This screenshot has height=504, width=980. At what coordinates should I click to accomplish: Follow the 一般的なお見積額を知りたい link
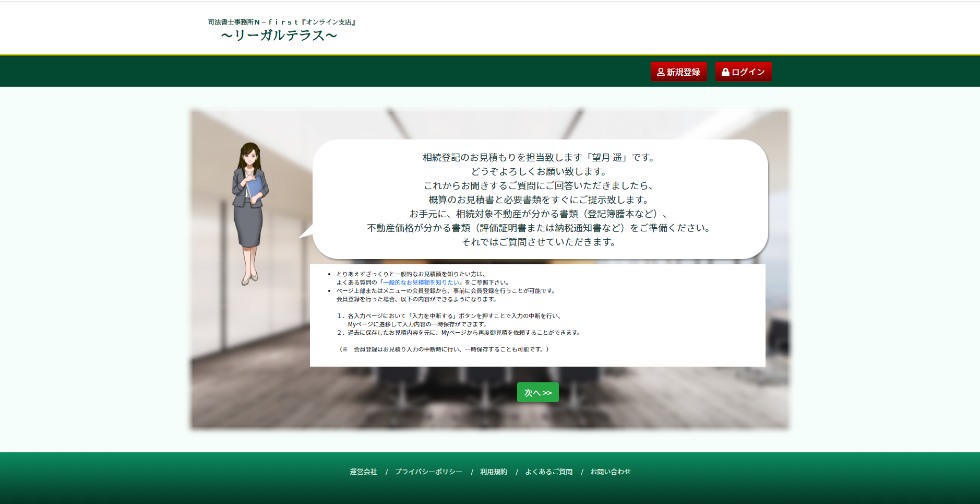click(422, 283)
